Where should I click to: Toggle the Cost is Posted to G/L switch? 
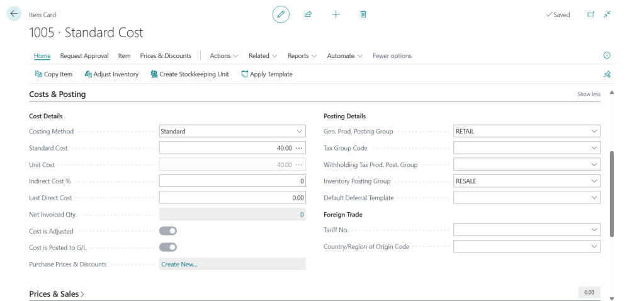(168, 247)
